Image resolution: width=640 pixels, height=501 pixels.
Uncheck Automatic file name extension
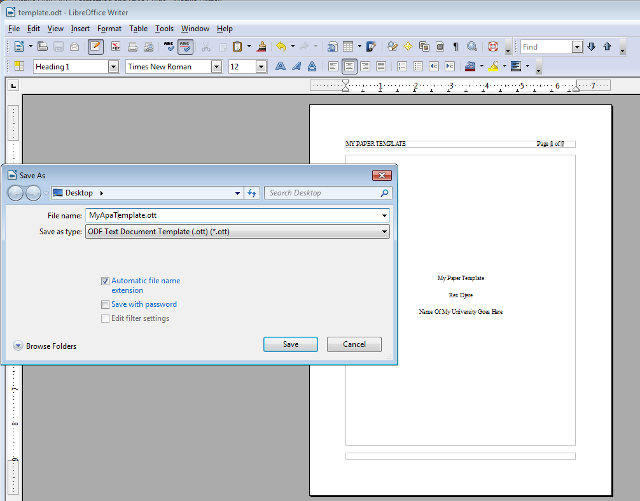(105, 281)
